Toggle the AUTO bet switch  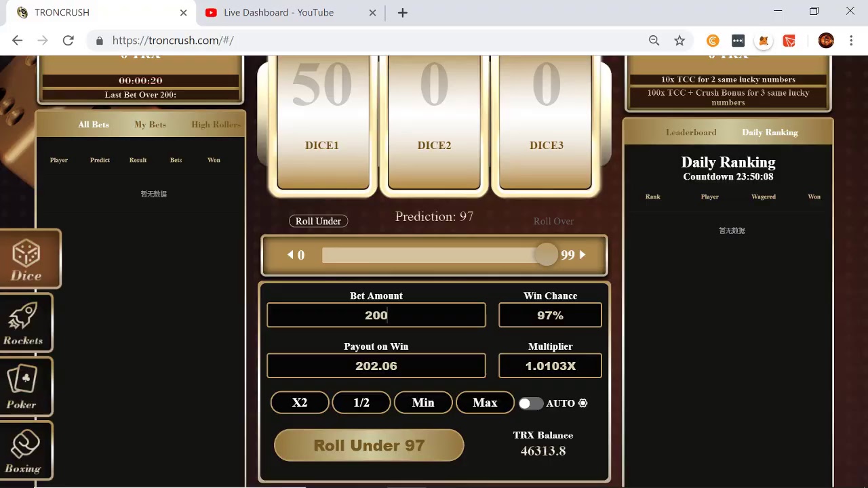(530, 403)
